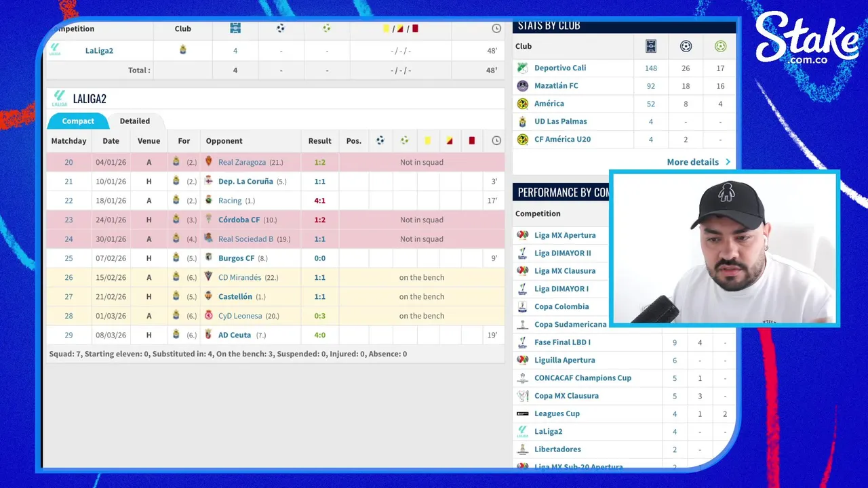
Task: Click the red card icon in match table header
Action: [472, 141]
